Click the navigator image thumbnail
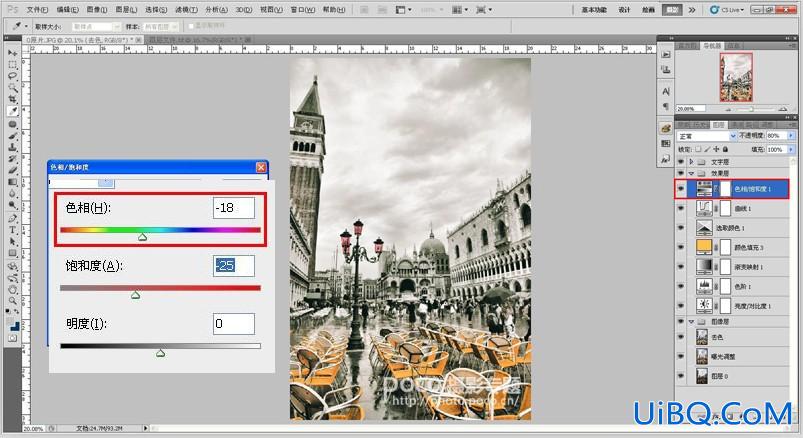 (736, 77)
